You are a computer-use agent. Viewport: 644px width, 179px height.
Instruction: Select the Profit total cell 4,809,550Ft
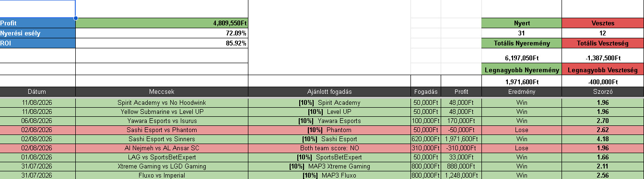tap(162, 23)
